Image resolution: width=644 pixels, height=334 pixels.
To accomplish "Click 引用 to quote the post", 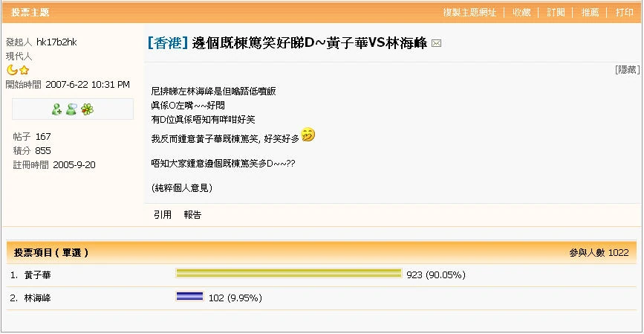I will [163, 214].
